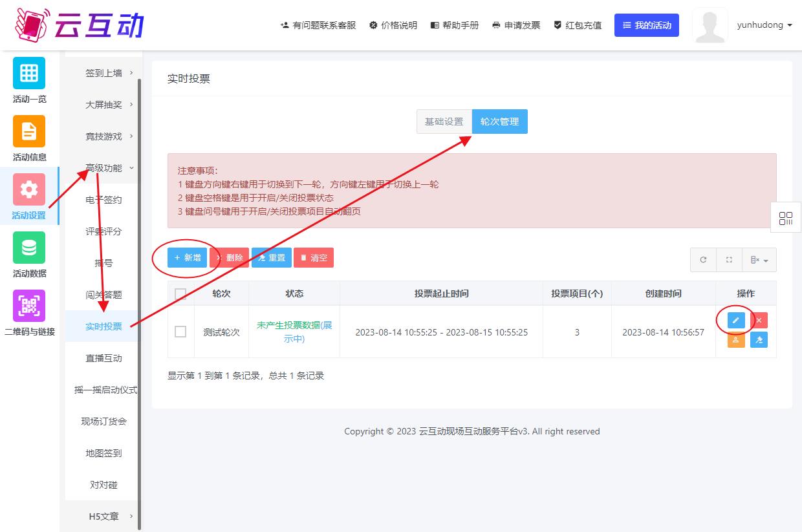Open 活动一览 grid icon in left sidebar
The image size is (802, 532).
tap(29, 73)
